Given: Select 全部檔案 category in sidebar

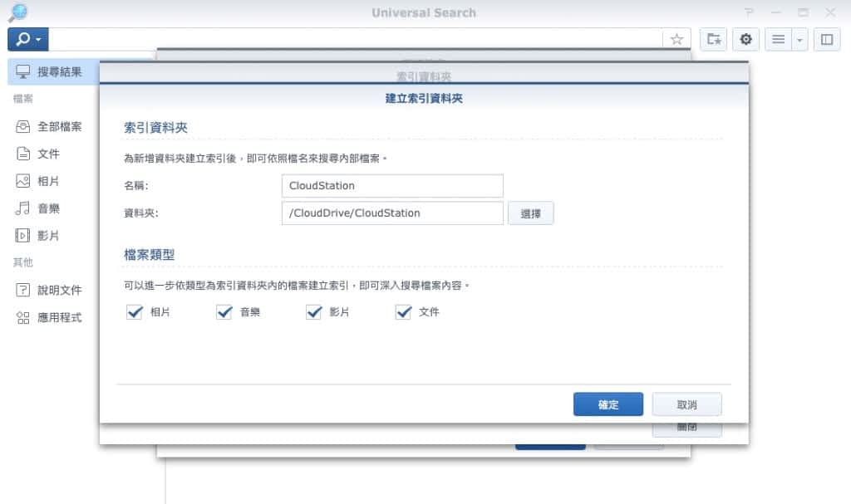Looking at the screenshot, I should tap(58, 127).
